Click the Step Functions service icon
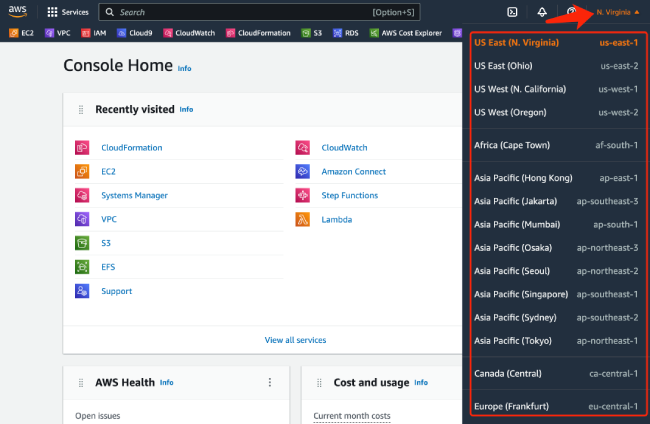 tap(302, 196)
